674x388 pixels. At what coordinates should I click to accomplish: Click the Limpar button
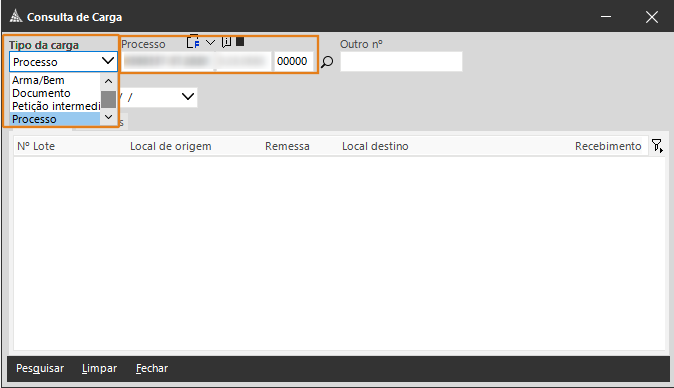click(99, 368)
